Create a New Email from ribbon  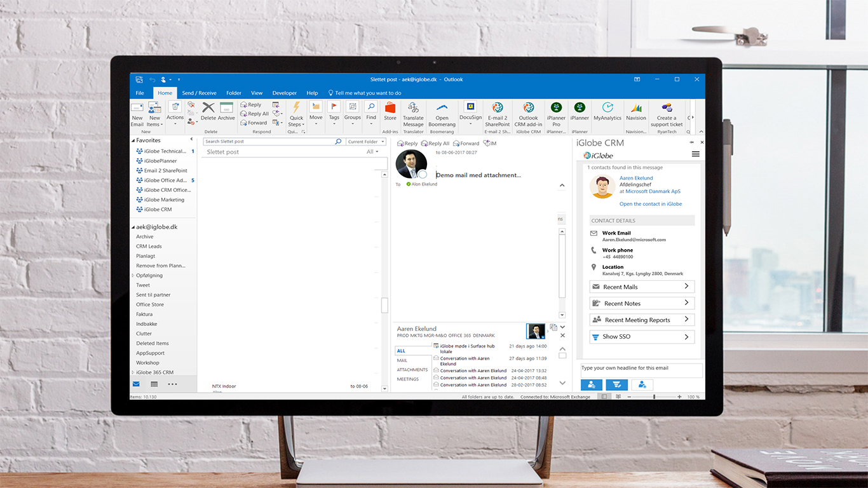(x=137, y=114)
